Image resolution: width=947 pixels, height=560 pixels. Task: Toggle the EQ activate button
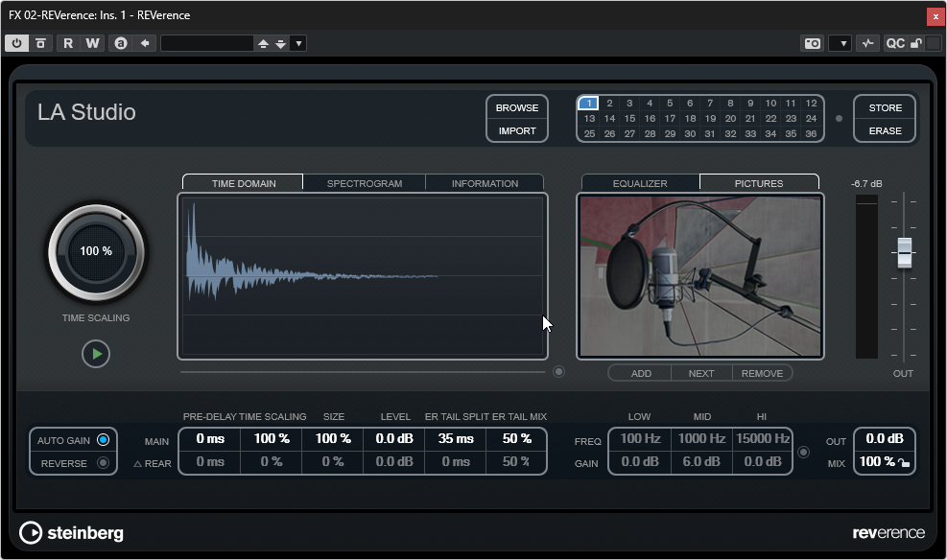803,452
